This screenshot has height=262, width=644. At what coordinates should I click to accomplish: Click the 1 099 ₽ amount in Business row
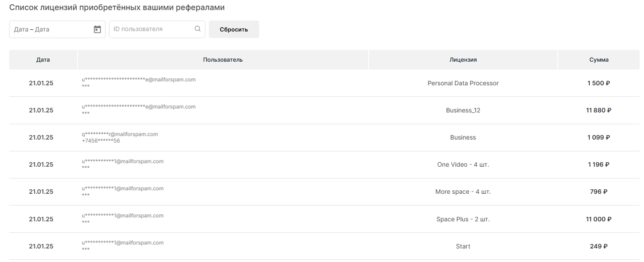tap(599, 137)
